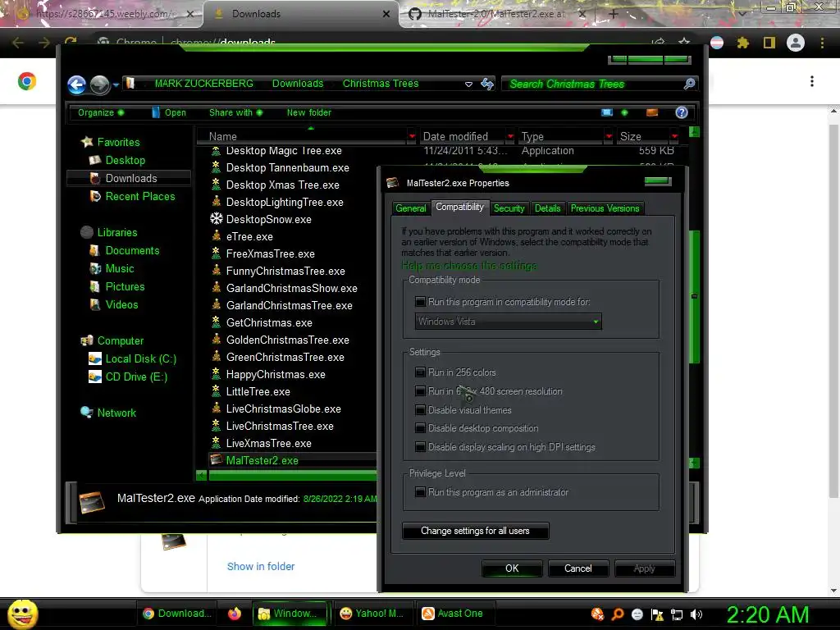Go back with the blue Back arrow in Explorer

tap(76, 84)
